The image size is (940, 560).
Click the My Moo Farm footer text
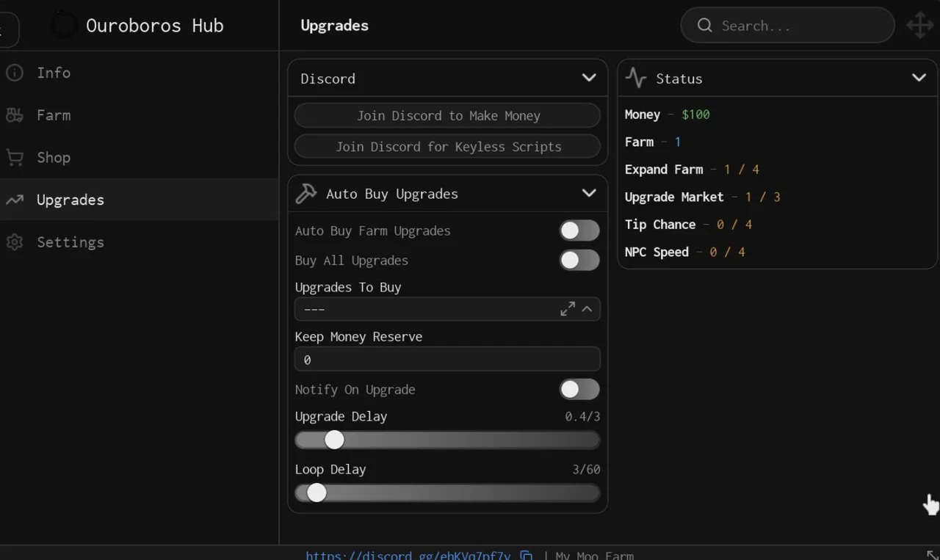click(595, 556)
